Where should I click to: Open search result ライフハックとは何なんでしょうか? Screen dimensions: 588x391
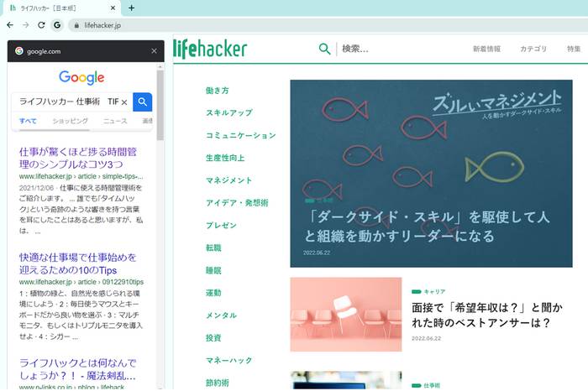click(x=77, y=369)
